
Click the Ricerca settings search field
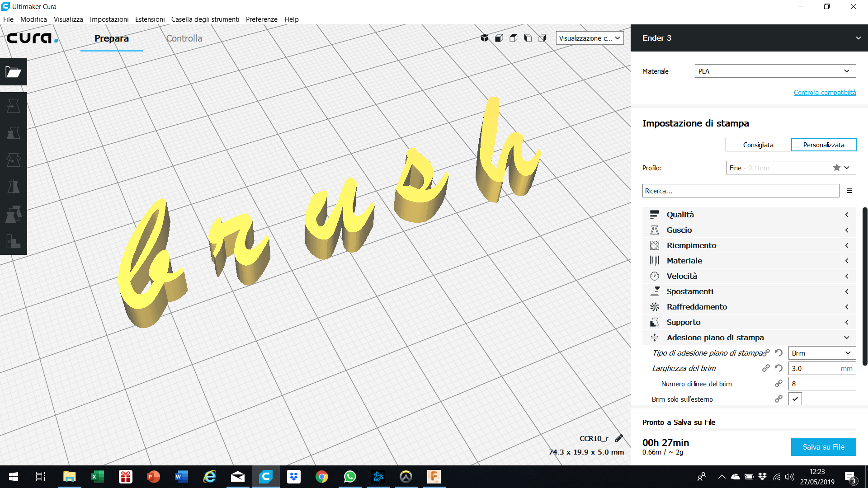[740, 191]
